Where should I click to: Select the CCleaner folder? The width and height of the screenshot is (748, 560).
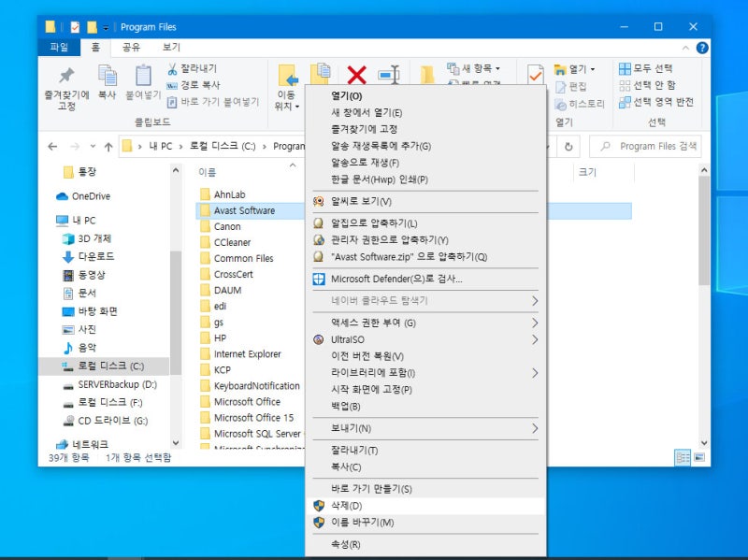(x=232, y=242)
